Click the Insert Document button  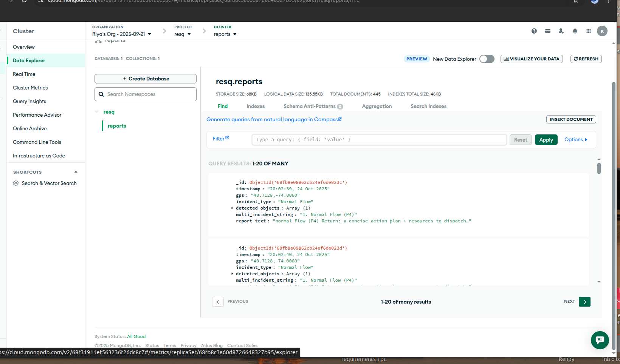click(571, 119)
